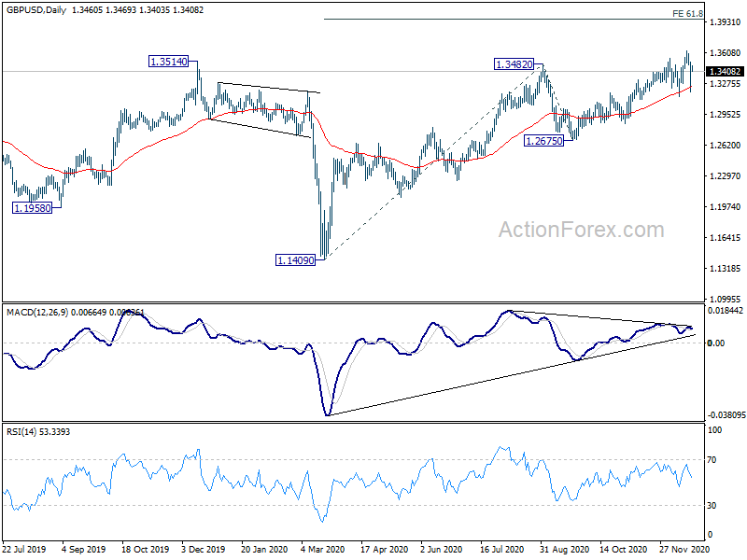Select the 4 Mar 2020 date marker
The height and width of the screenshot is (560, 747).
coord(323,549)
